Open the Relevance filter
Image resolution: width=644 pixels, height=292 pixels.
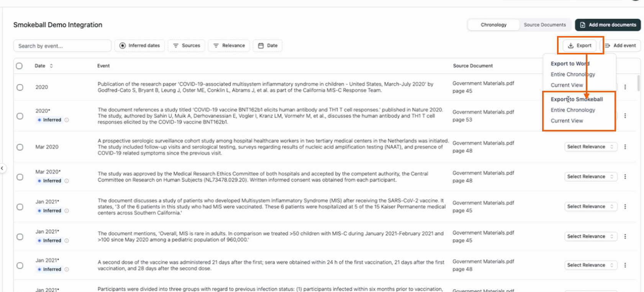coord(229,46)
